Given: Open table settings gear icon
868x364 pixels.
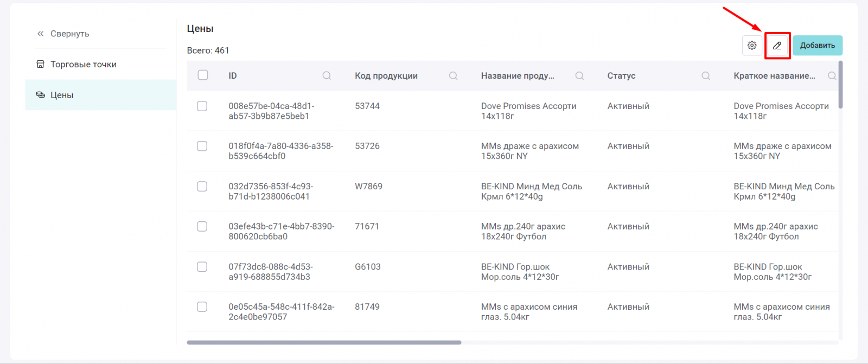Looking at the screenshot, I should tap(752, 46).
